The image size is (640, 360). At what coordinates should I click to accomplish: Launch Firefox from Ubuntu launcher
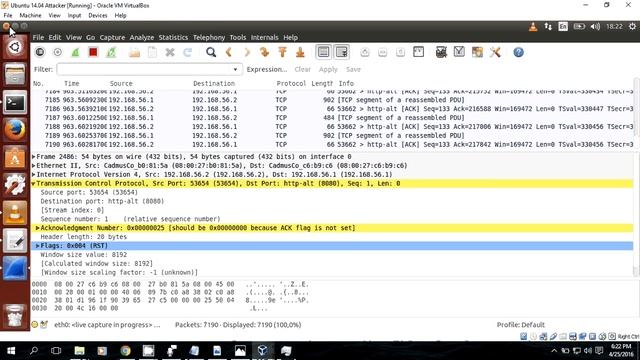15,130
